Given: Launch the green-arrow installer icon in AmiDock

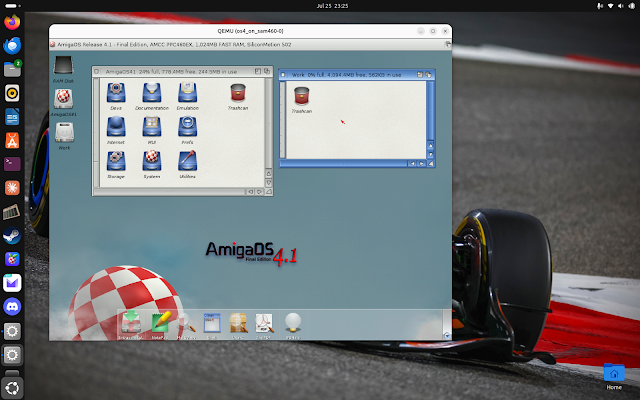Looking at the screenshot, I should point(131,324).
